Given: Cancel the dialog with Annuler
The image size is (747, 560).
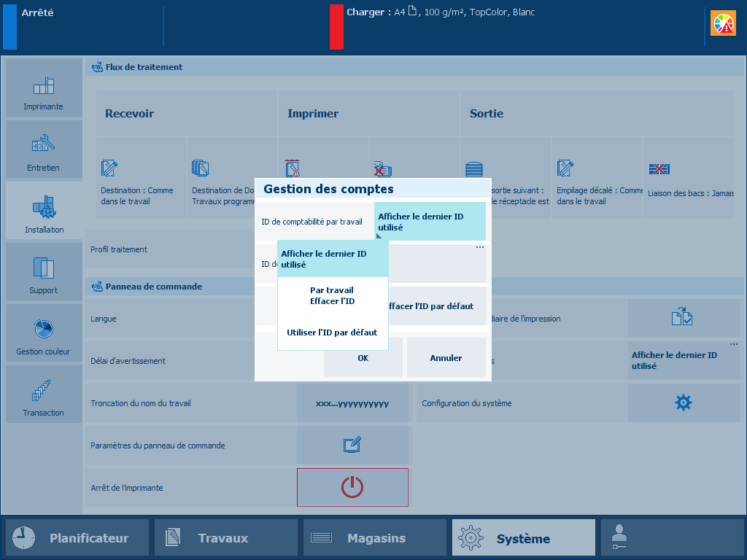Looking at the screenshot, I should click(x=446, y=358).
